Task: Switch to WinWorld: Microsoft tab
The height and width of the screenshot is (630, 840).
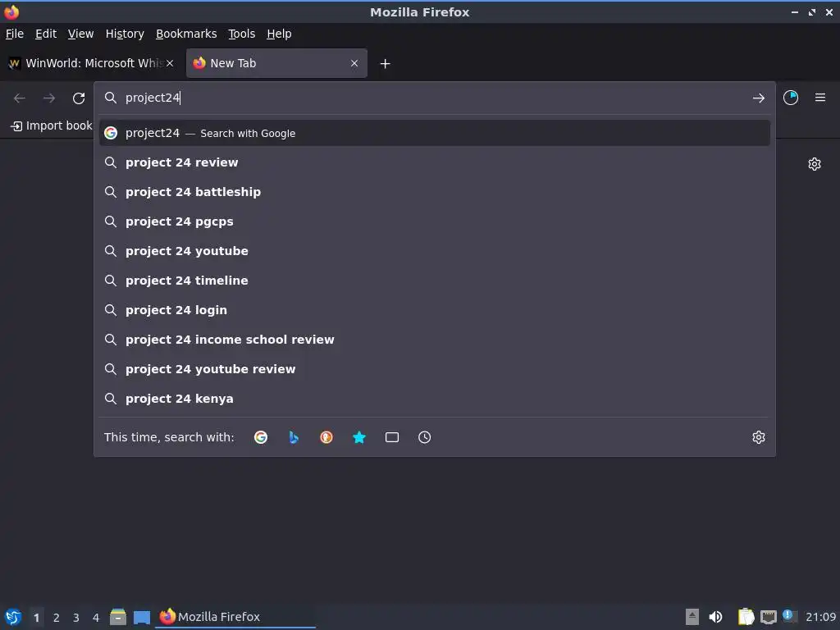Action: (92, 63)
